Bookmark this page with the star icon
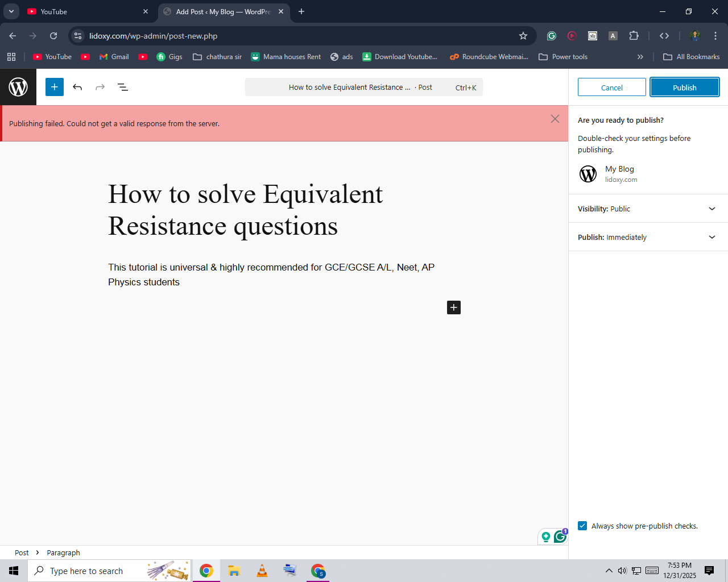 pos(523,36)
